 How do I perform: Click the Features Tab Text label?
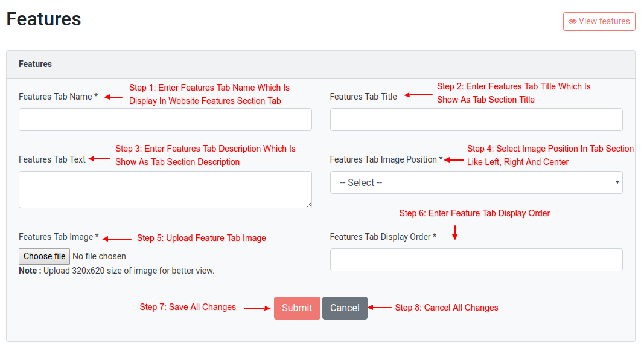pos(52,159)
